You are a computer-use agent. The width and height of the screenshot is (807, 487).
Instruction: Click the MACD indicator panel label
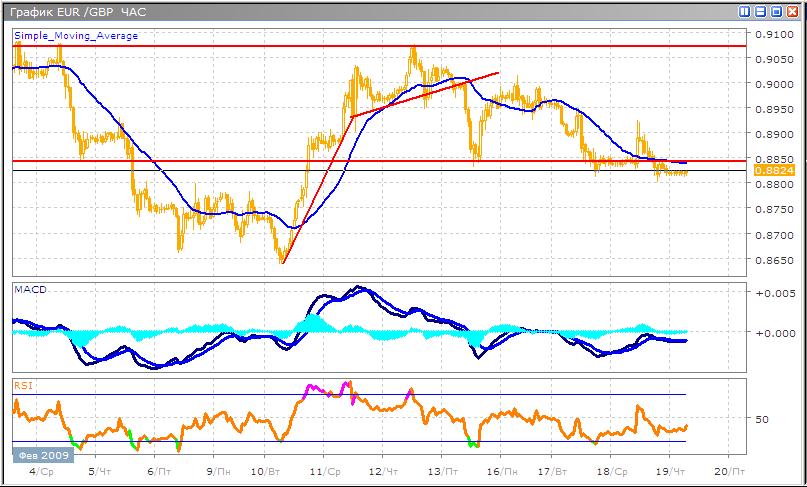pos(30,290)
